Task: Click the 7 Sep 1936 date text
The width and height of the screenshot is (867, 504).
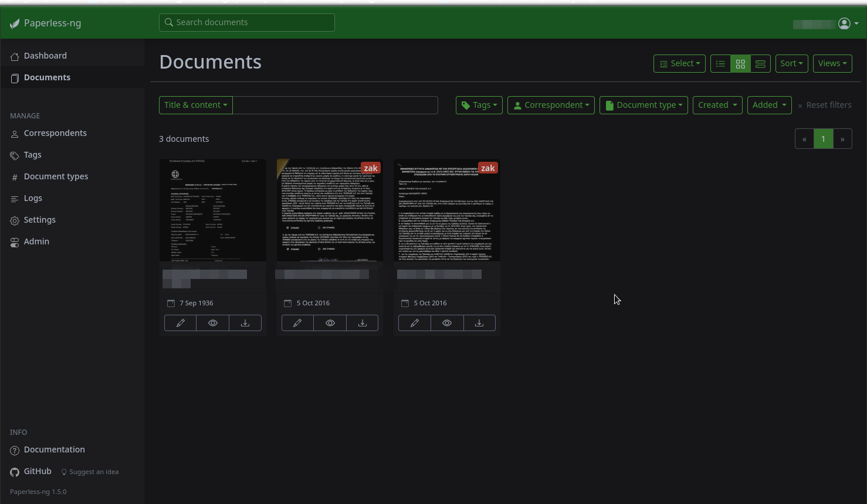Action: (197, 303)
